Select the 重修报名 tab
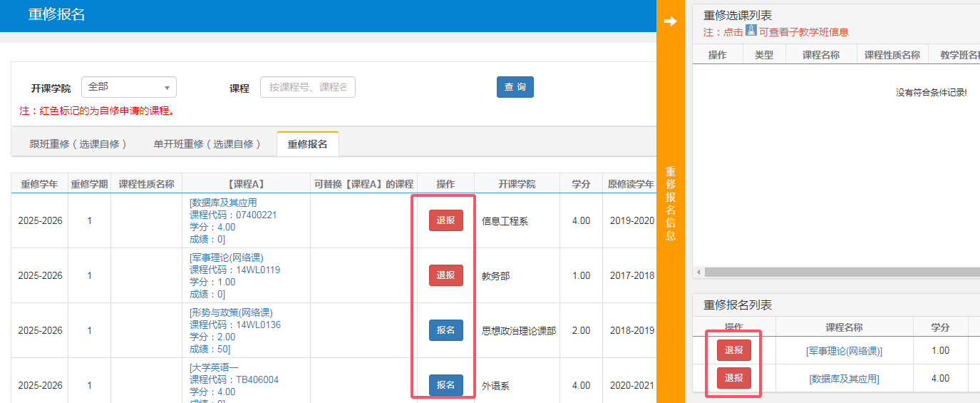Viewport: 980px width, 403px height. (307, 144)
